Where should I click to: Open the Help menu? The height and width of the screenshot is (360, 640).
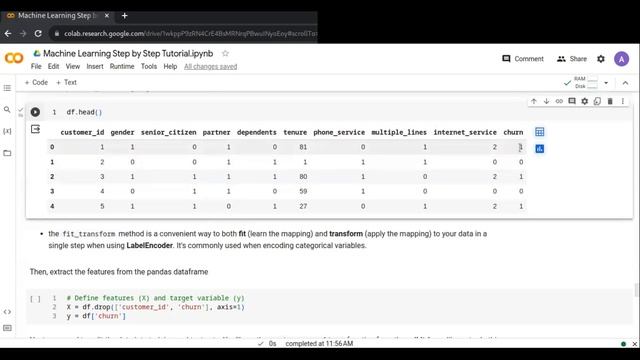170,66
